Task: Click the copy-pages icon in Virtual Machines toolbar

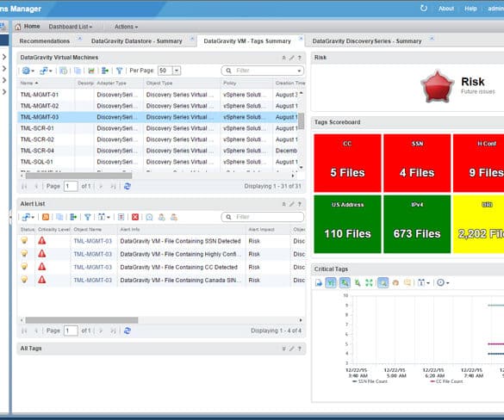Action: click(x=78, y=71)
